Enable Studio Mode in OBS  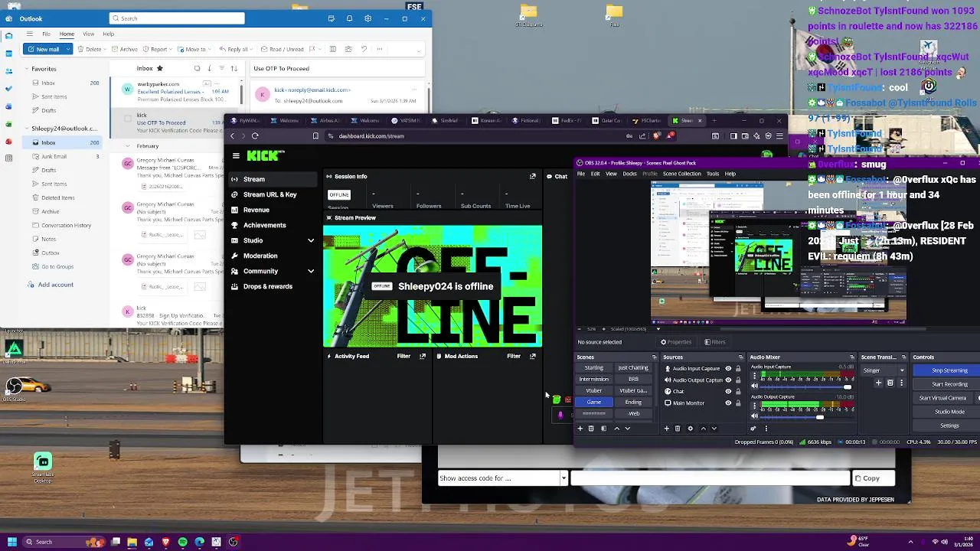coord(949,412)
